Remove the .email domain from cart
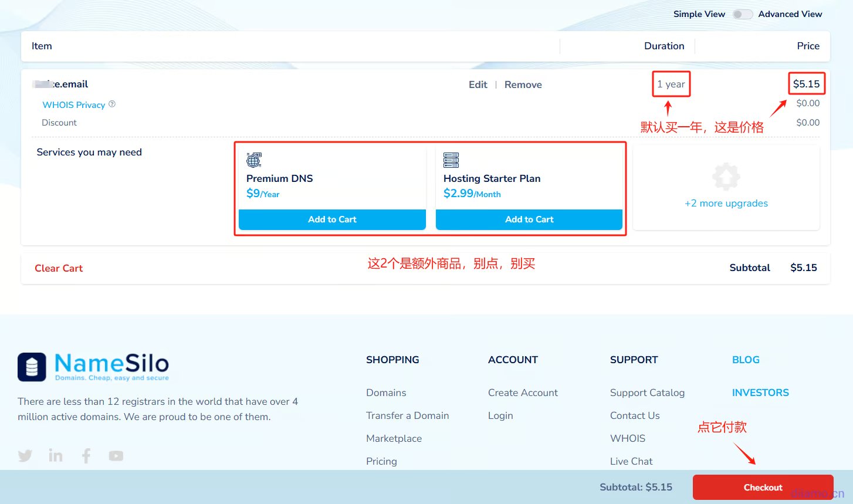 (523, 84)
